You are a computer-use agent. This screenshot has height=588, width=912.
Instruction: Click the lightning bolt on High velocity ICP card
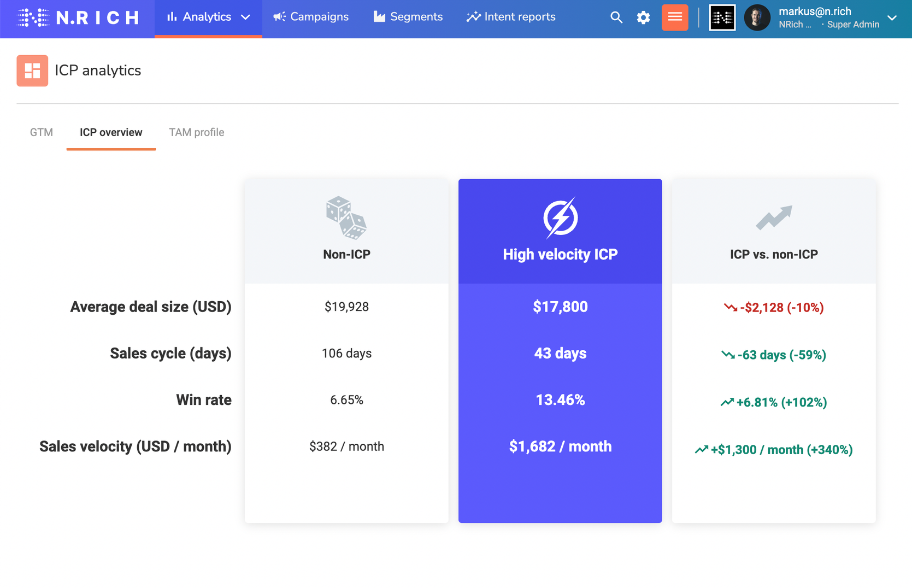tap(560, 216)
